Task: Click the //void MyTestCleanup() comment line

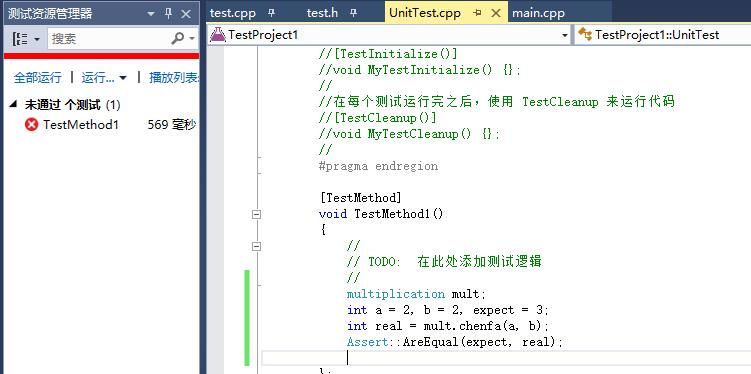Action: coord(410,134)
